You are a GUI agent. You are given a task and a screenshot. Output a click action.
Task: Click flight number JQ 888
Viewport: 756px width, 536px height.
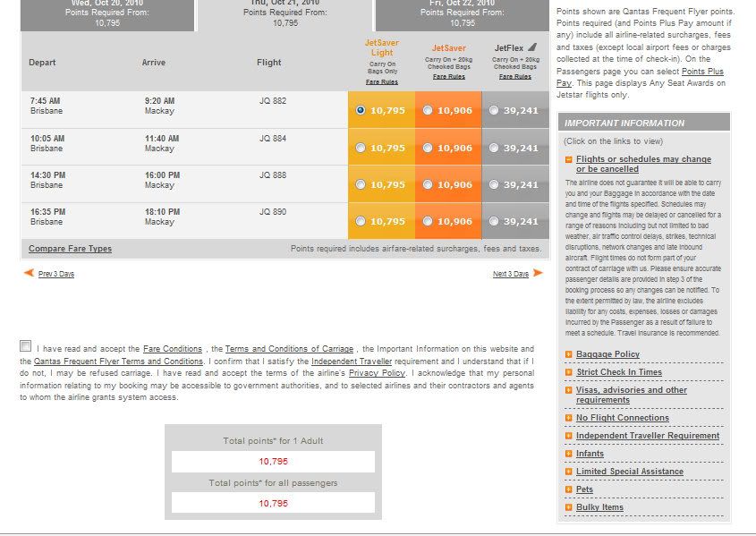[273, 175]
